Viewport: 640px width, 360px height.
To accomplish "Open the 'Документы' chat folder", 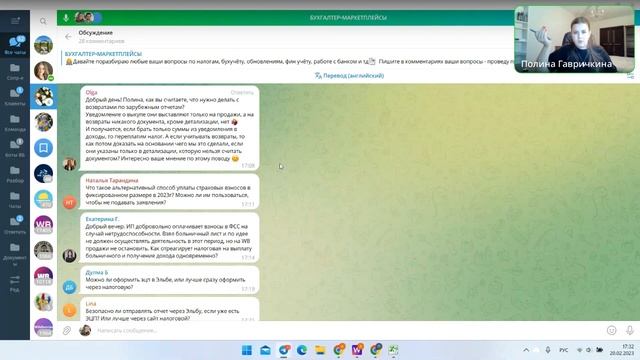I will 15,254.
